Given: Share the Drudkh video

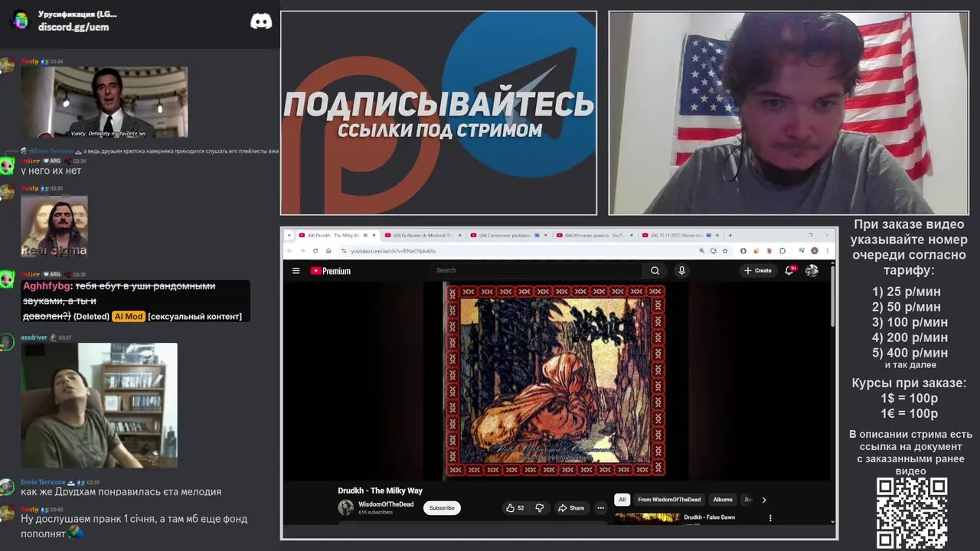Looking at the screenshot, I should coord(571,507).
